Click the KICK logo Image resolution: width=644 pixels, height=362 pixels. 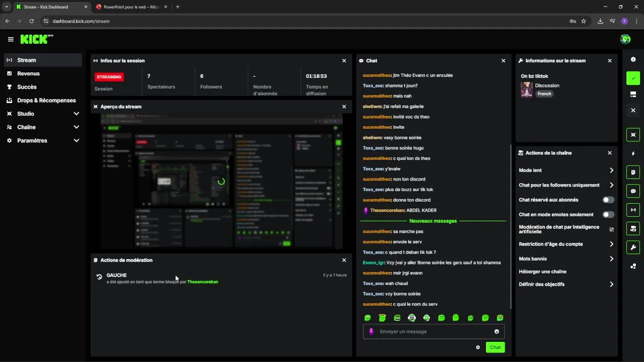(x=37, y=39)
